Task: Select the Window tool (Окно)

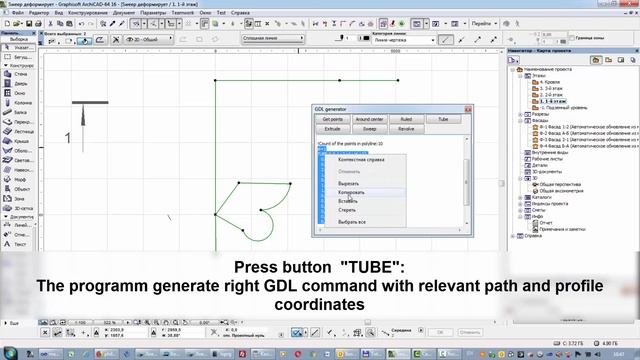Action: (18, 93)
